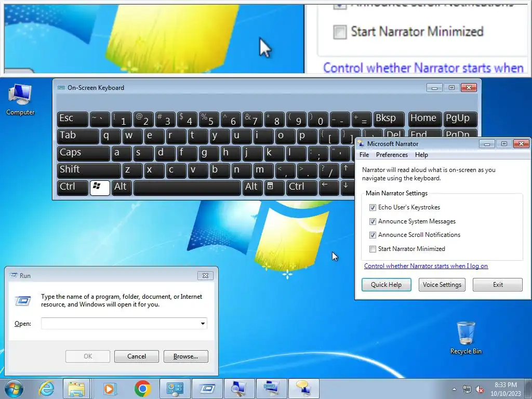The height and width of the screenshot is (399, 532).
Task: Expand the Open combo box dropdown arrow
Action: (x=203, y=323)
